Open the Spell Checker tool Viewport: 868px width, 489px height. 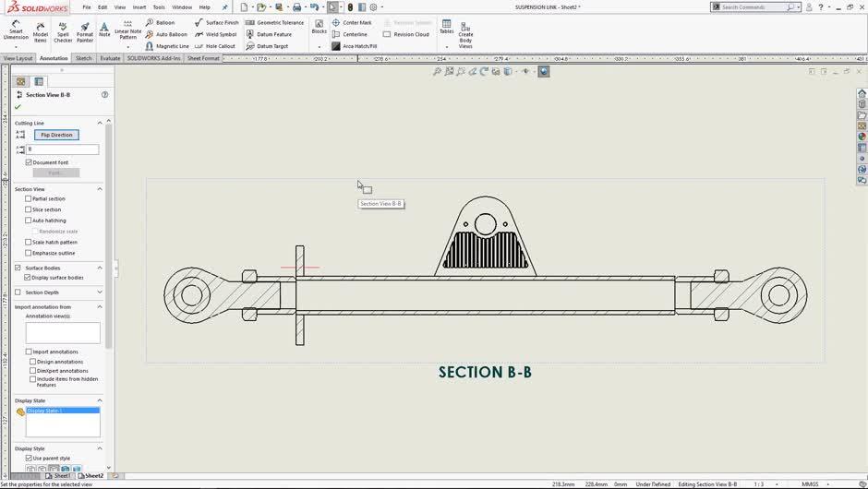(63, 30)
